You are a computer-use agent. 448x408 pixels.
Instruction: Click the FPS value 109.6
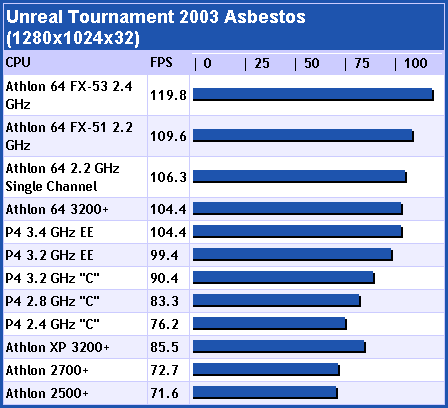168,136
